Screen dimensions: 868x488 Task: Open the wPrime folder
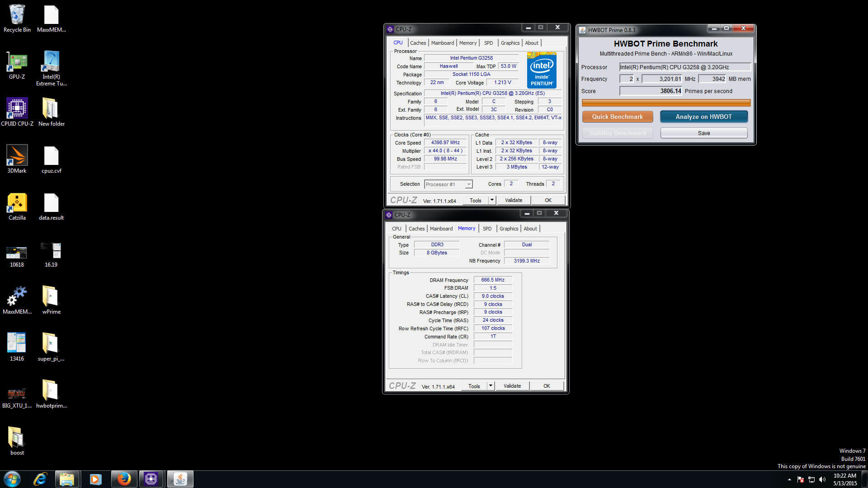pyautogui.click(x=51, y=300)
